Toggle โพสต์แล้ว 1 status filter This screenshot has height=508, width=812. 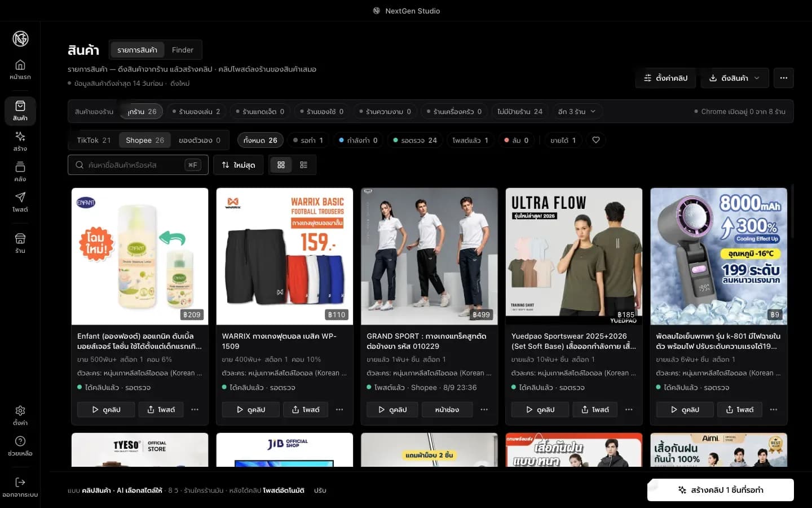(470, 140)
